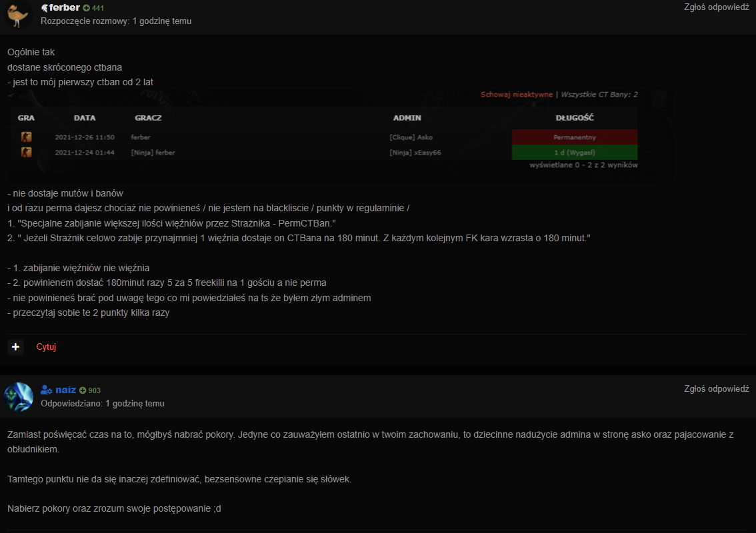Image resolution: width=756 pixels, height=533 pixels.
Task: Click the game icon in the 1 d (Wygasł) row
Action: point(27,153)
